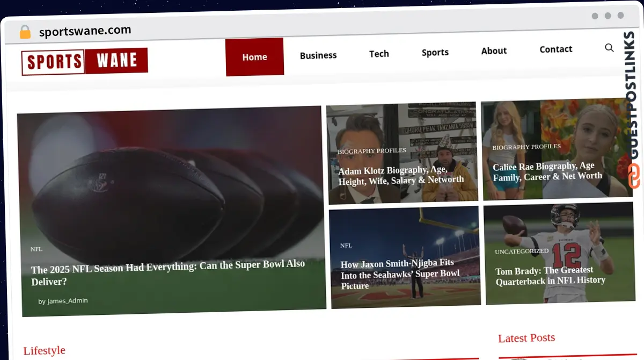The height and width of the screenshot is (360, 644).
Task: Open the Jaxon Smith-Njigba Seahawks article
Action: [x=401, y=275]
